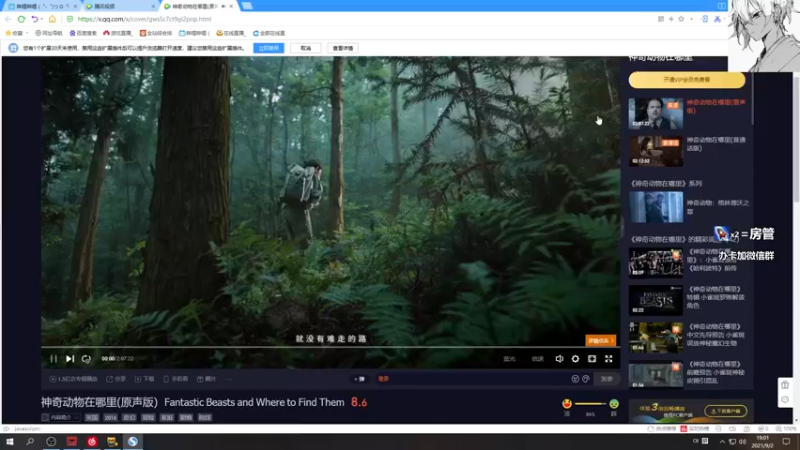This screenshot has width=800, height=450.
Task: Reload the page with refresh icon
Action: coord(21,19)
